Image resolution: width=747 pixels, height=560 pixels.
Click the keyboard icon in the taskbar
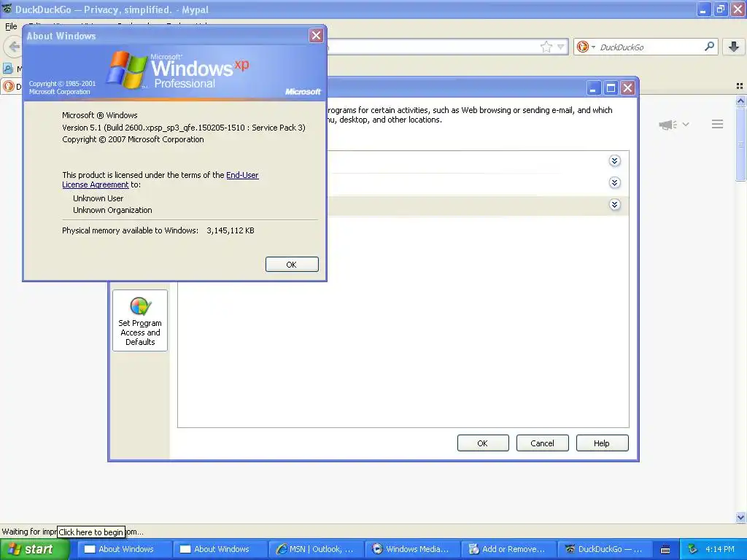(665, 550)
